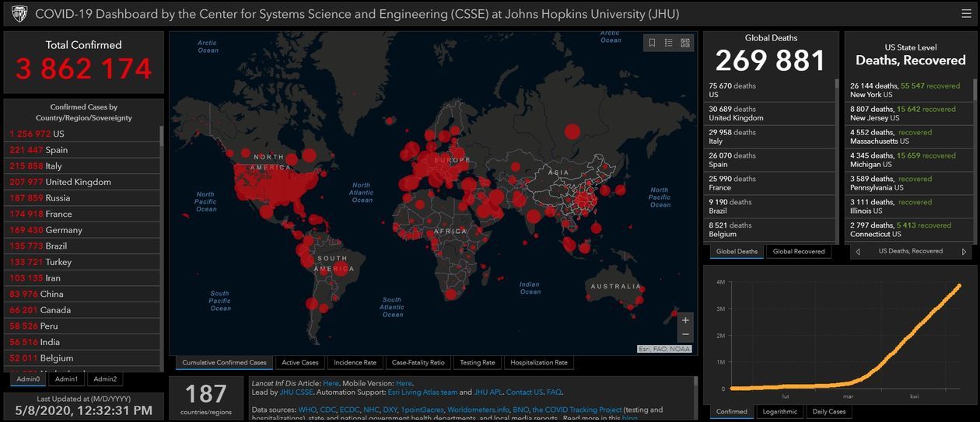Select the Admin1 level tab
Image resolution: width=980 pixels, height=422 pixels.
66,379
